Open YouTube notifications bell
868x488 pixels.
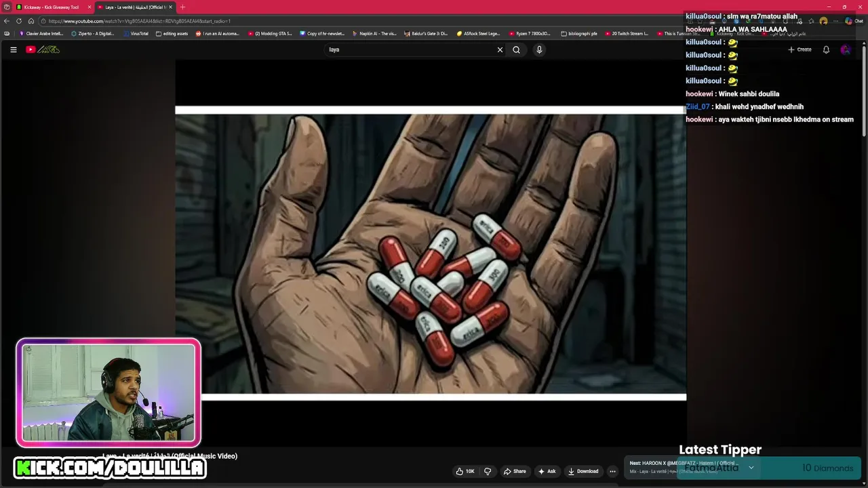coord(826,49)
